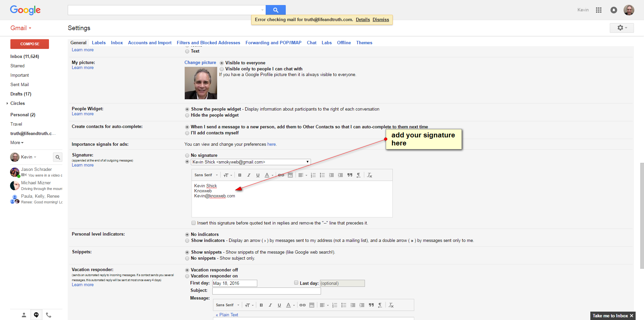Open Kevin's chat status dropdown
Viewport: 644px width, 320px height.
click(29, 157)
